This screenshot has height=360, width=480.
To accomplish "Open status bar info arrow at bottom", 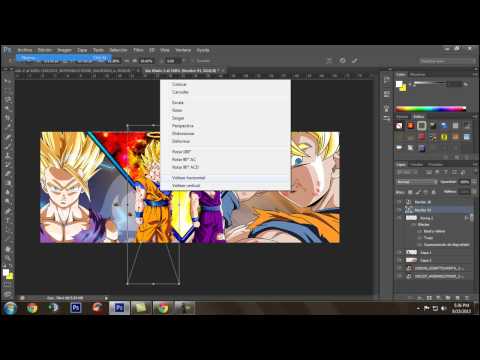I will pyautogui.click(x=106, y=298).
